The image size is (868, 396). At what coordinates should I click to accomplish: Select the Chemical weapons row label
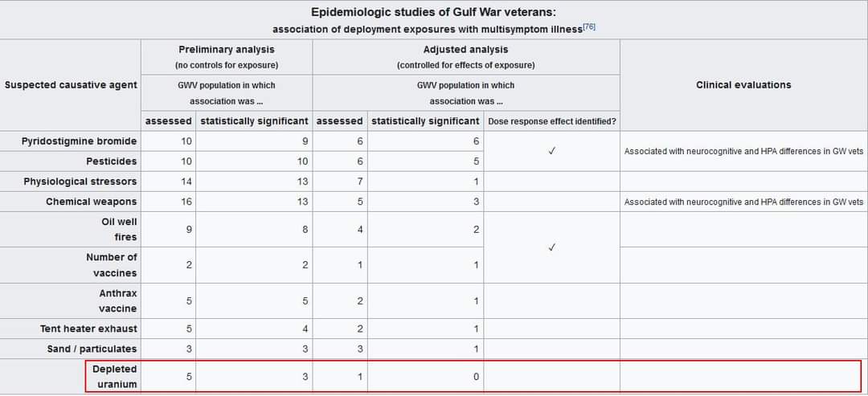[x=92, y=202]
